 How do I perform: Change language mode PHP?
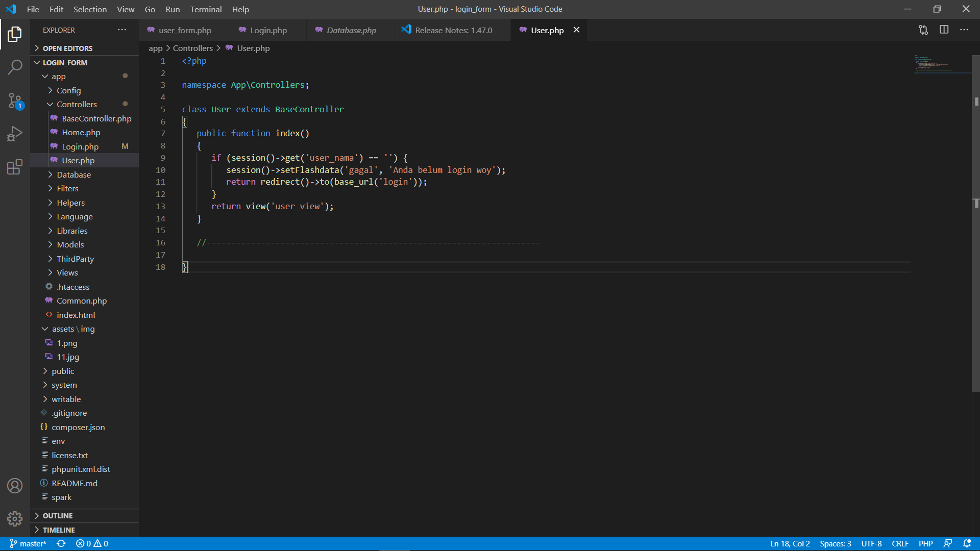925,544
